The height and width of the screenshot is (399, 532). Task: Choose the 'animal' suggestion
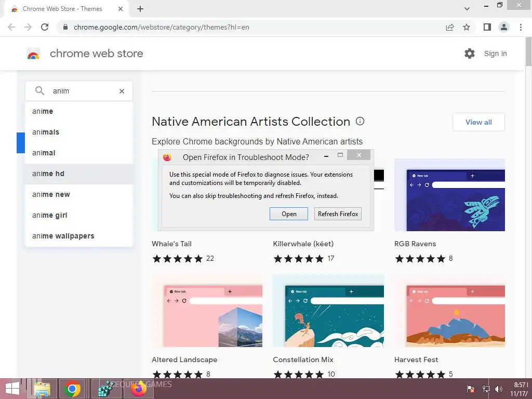pyautogui.click(x=79, y=153)
